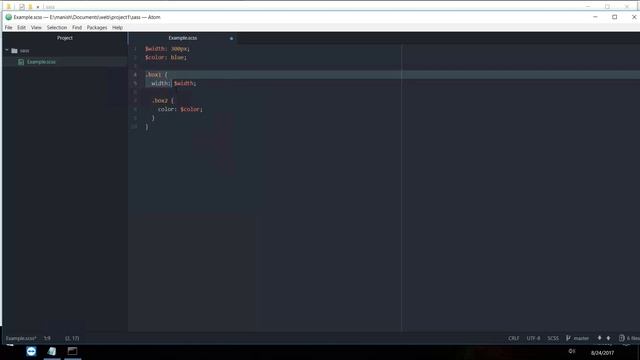Click the .box2 selector on line 7

coord(160,100)
